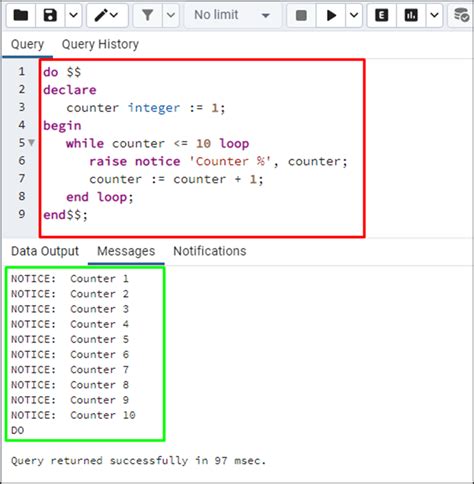Expand the save options dropdown arrow
474x484 pixels.
[x=73, y=15]
